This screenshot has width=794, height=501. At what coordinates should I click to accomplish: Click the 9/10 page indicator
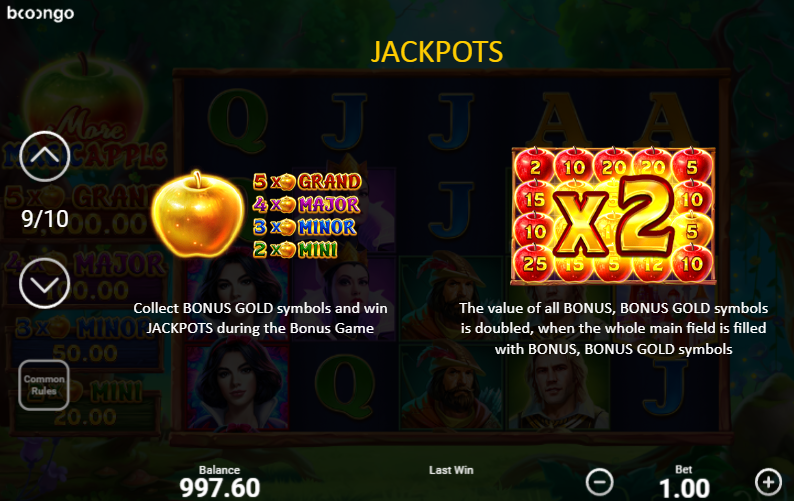45,219
